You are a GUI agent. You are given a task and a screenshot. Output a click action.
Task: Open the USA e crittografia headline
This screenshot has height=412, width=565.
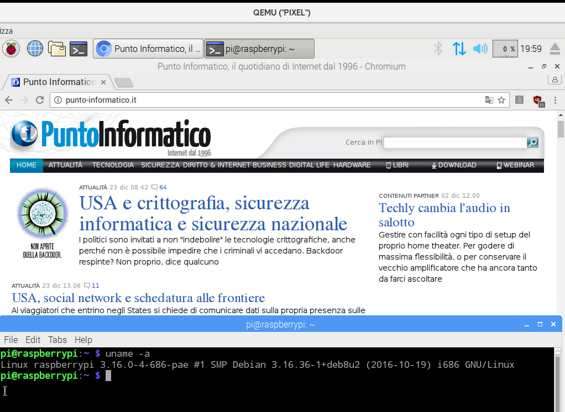213,213
